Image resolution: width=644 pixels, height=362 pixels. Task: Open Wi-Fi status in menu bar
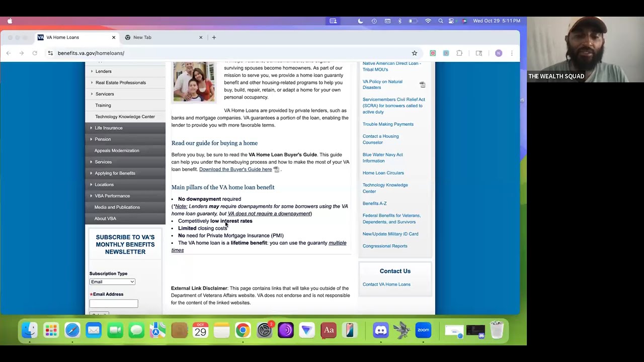(428, 21)
